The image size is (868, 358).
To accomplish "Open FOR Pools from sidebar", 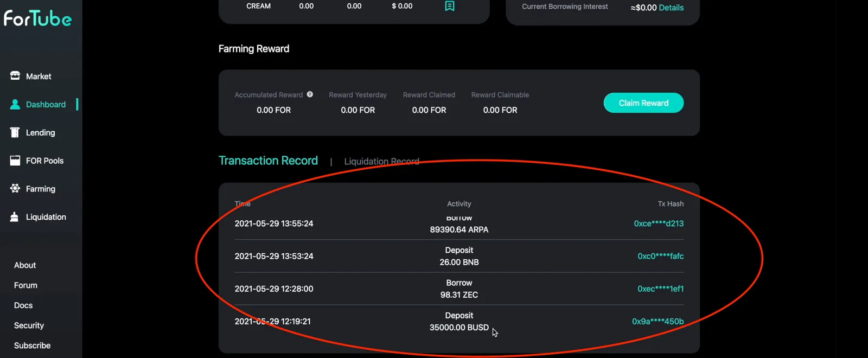I will [x=44, y=161].
